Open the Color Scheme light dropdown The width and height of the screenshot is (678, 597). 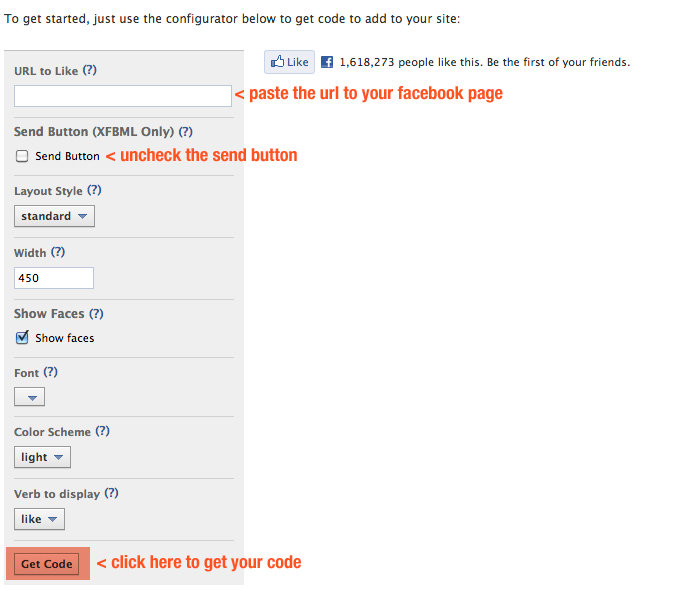click(43, 457)
